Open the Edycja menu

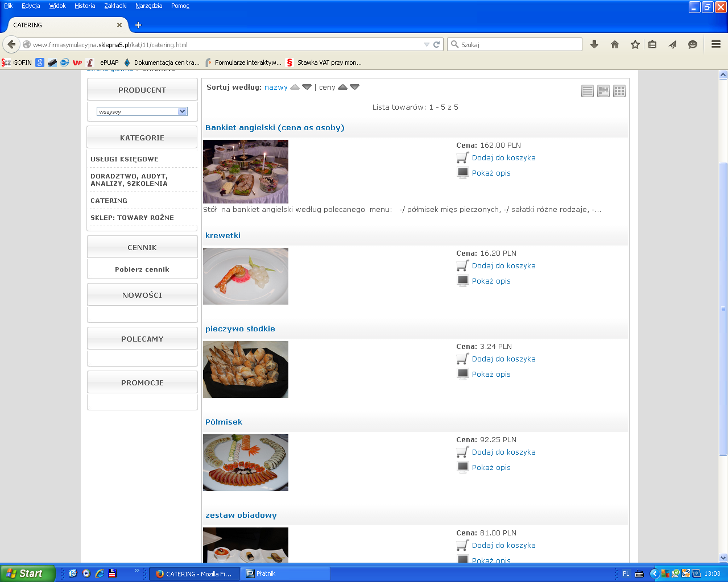click(x=31, y=6)
